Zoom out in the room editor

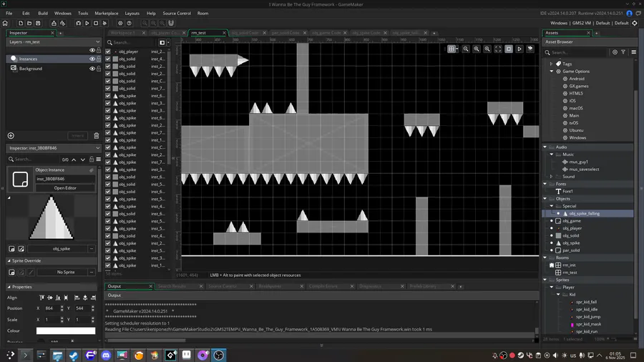[x=466, y=49]
